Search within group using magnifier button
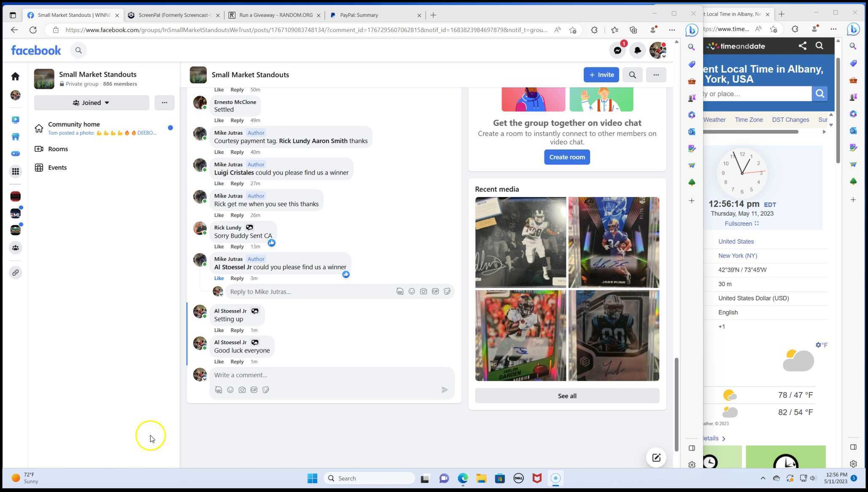 pos(632,75)
